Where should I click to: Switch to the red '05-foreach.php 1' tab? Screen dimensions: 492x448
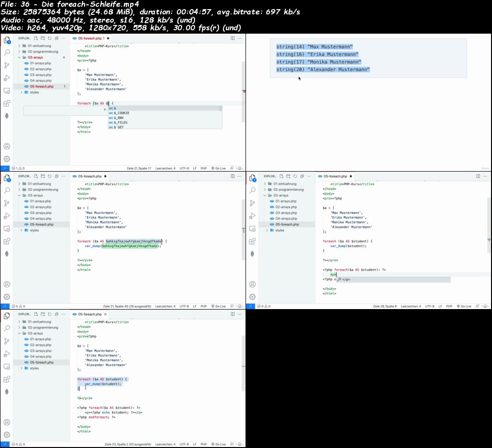91,38
